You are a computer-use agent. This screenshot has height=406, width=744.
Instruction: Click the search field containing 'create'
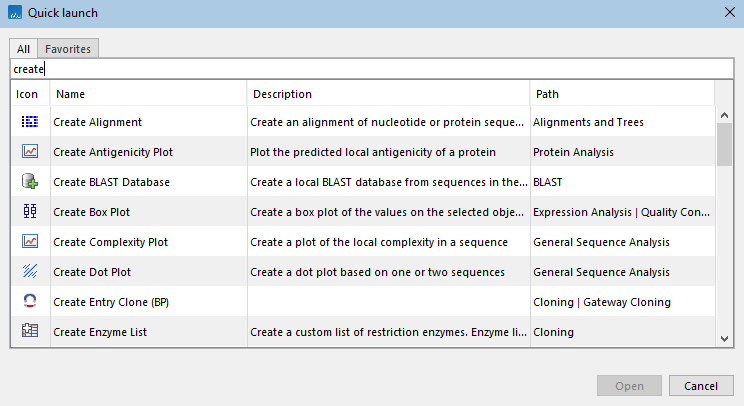(x=372, y=69)
